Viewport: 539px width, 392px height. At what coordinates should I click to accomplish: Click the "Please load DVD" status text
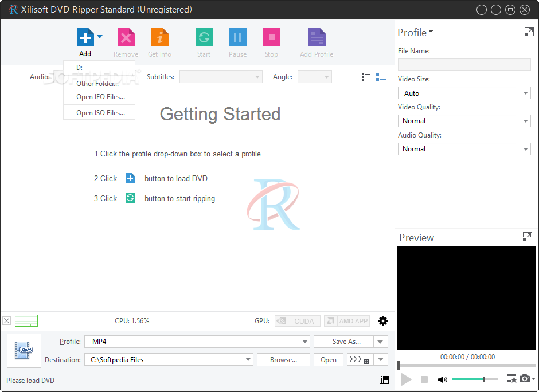(x=30, y=381)
